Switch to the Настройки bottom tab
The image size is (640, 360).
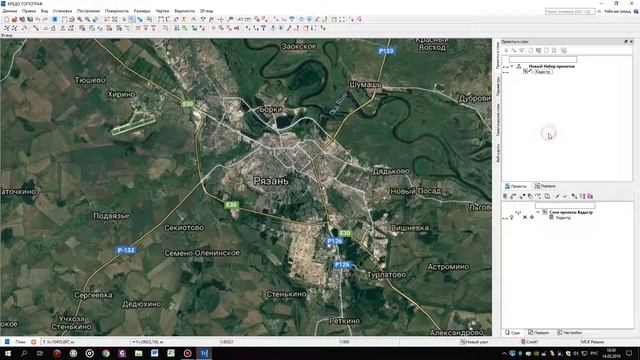[570, 333]
